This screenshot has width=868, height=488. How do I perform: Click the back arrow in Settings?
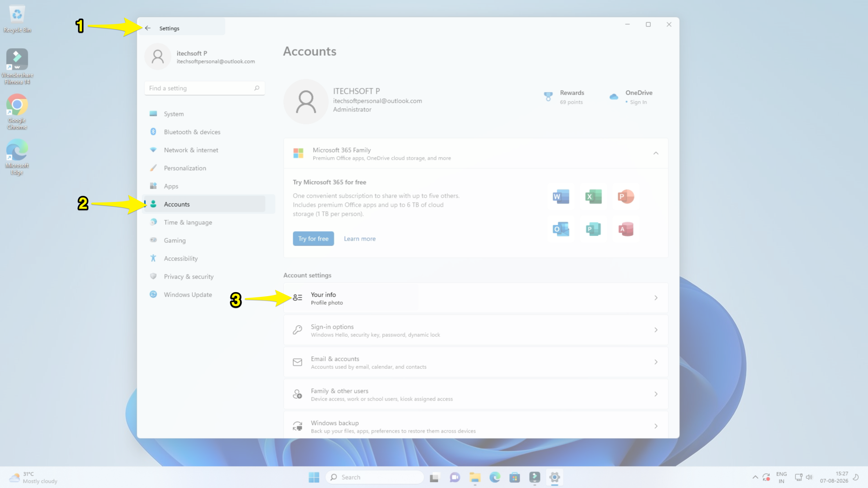pyautogui.click(x=147, y=28)
